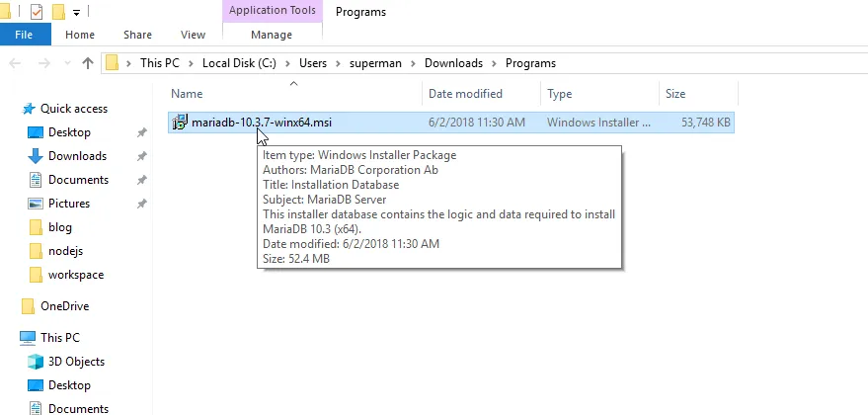Open the blog folder
868x415 pixels.
[60, 227]
